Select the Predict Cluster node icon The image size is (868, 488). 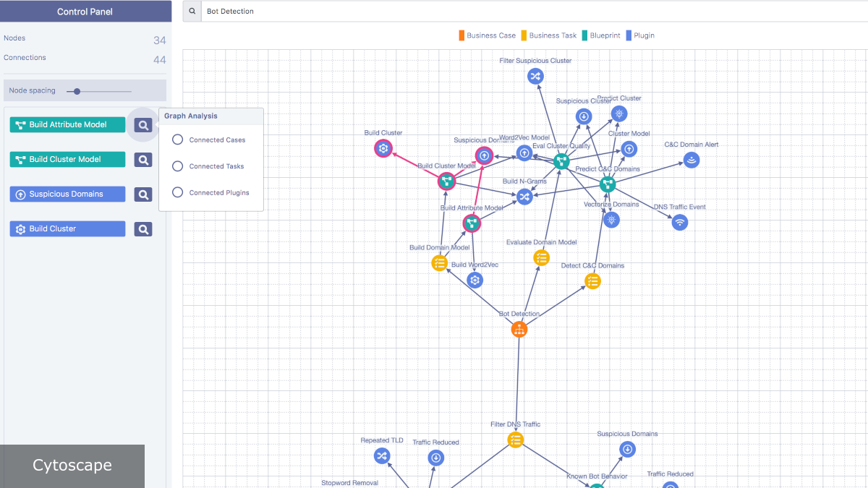(x=618, y=114)
